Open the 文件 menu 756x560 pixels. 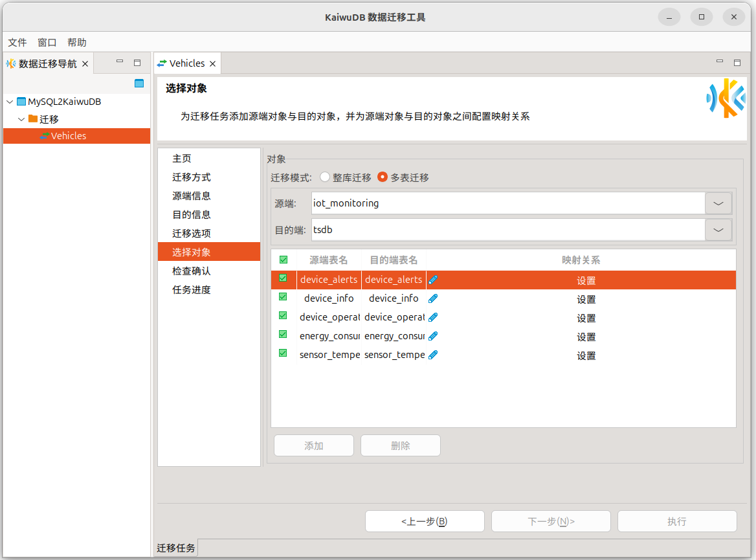pos(17,42)
